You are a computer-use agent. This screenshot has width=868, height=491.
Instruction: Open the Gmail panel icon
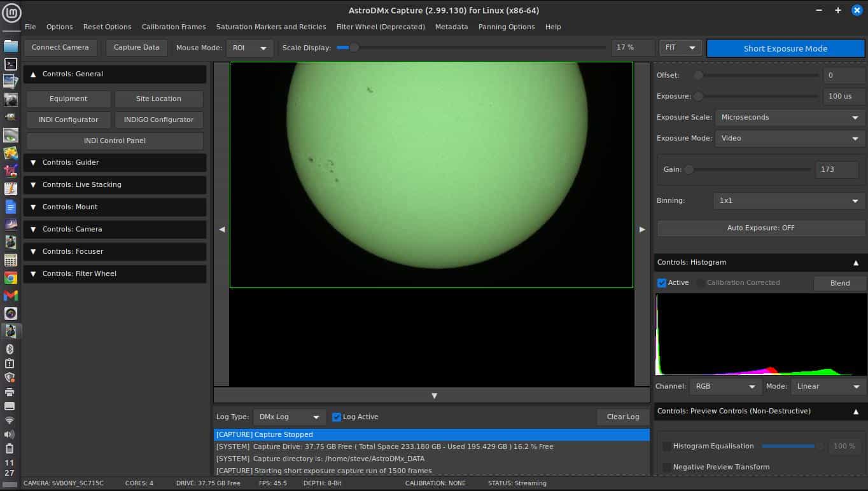[10, 296]
